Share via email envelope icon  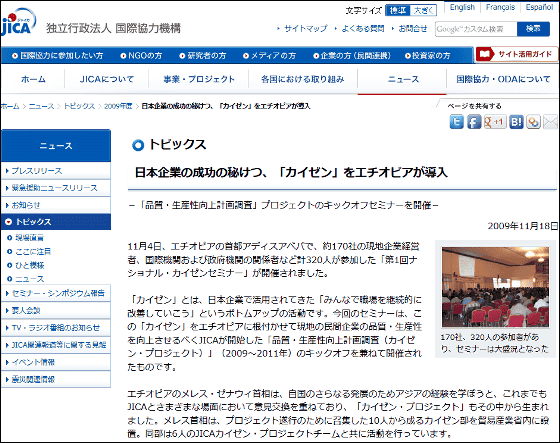point(550,122)
